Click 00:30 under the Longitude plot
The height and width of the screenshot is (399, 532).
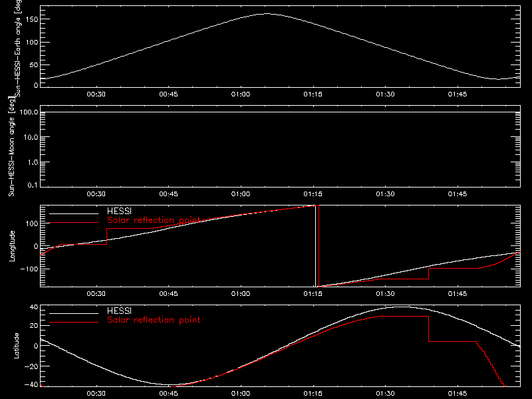tap(96, 294)
